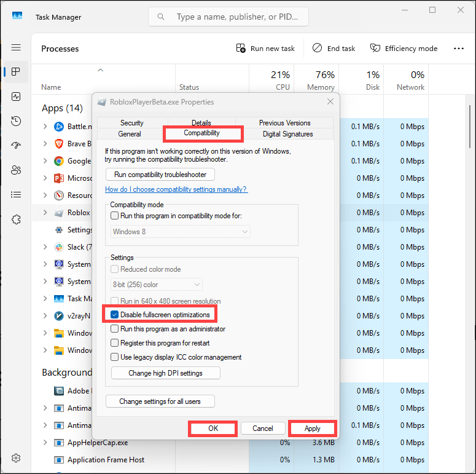Viewport: 476px width, 474px height.
Task: Uncheck Disable fullscreen optimizations
Action: [x=115, y=315]
